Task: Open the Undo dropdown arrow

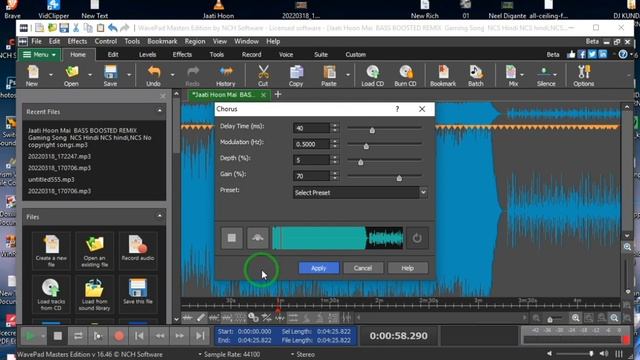Action: (x=172, y=75)
